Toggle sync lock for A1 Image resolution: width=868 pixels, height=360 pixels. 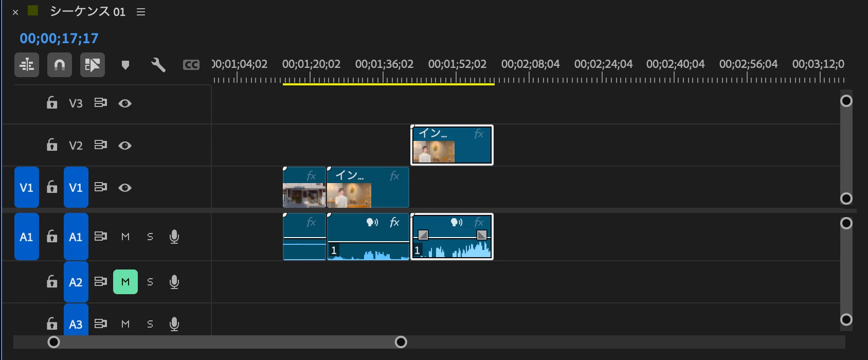point(101,237)
